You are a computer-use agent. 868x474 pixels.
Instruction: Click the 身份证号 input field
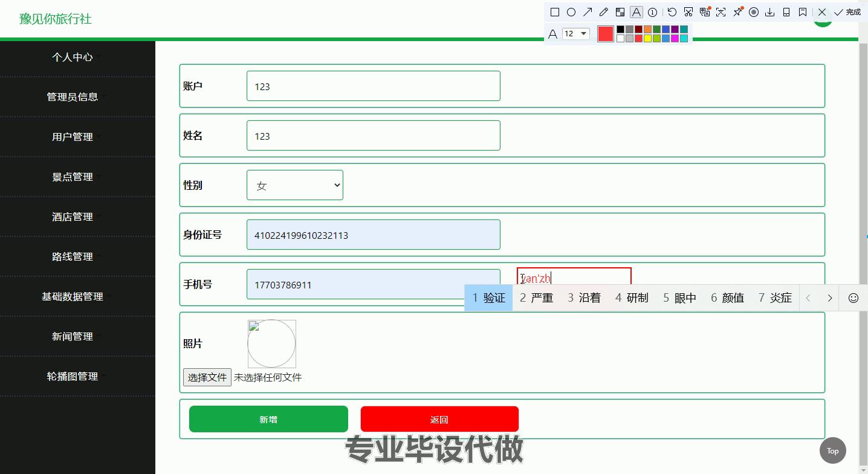pos(374,235)
